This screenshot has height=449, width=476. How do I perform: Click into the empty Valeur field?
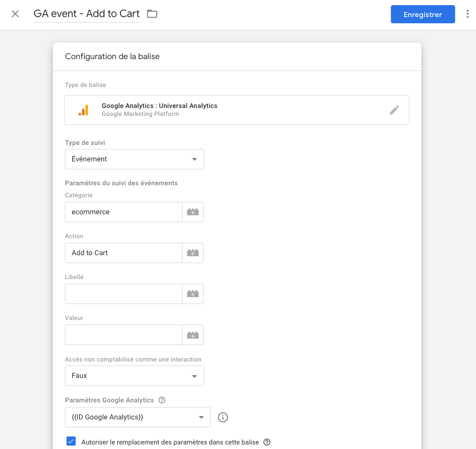click(x=123, y=335)
